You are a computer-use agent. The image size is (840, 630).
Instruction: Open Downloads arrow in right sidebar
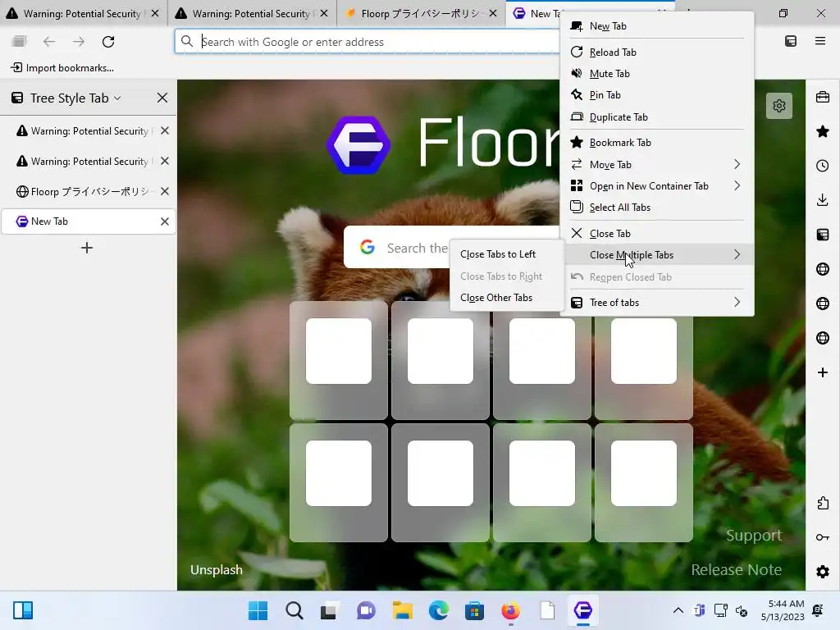[823, 200]
